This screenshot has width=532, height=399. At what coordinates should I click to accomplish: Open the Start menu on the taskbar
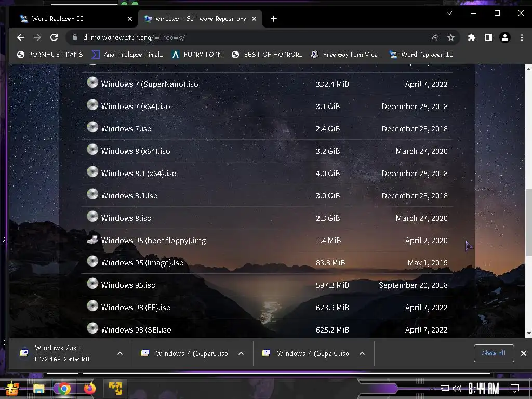(12, 389)
